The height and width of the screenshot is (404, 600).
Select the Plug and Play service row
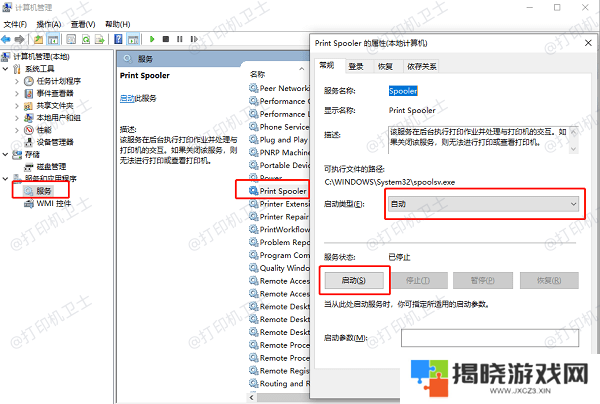coord(279,140)
